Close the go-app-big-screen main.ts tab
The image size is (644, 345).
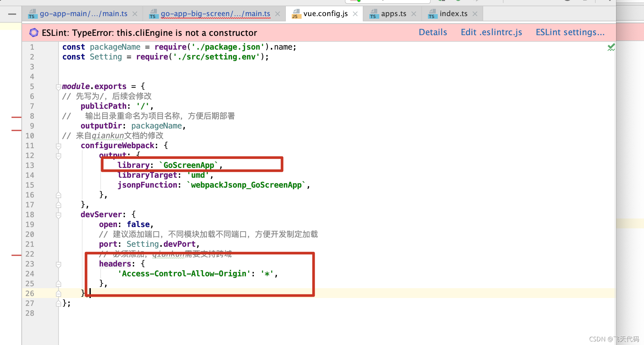pos(278,14)
